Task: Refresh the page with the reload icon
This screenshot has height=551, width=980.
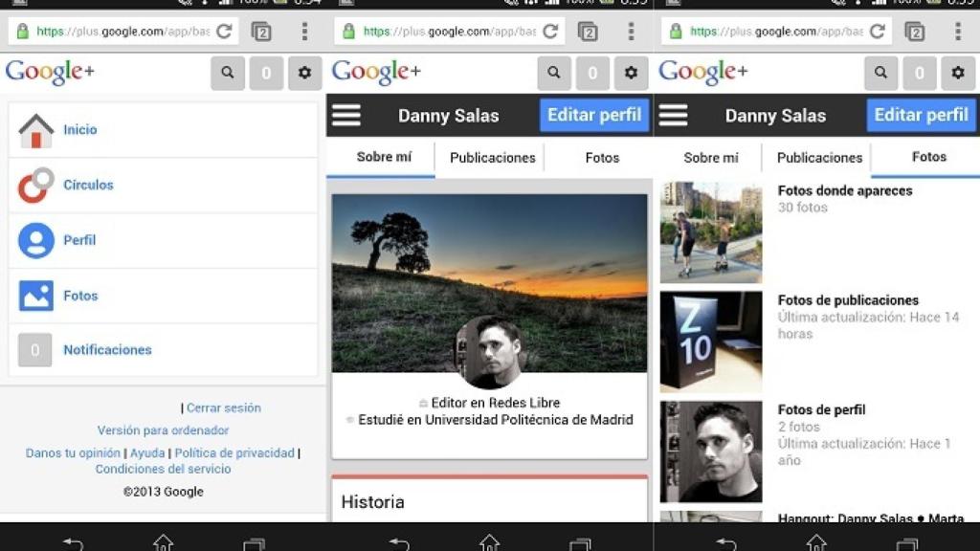Action: click(x=222, y=30)
